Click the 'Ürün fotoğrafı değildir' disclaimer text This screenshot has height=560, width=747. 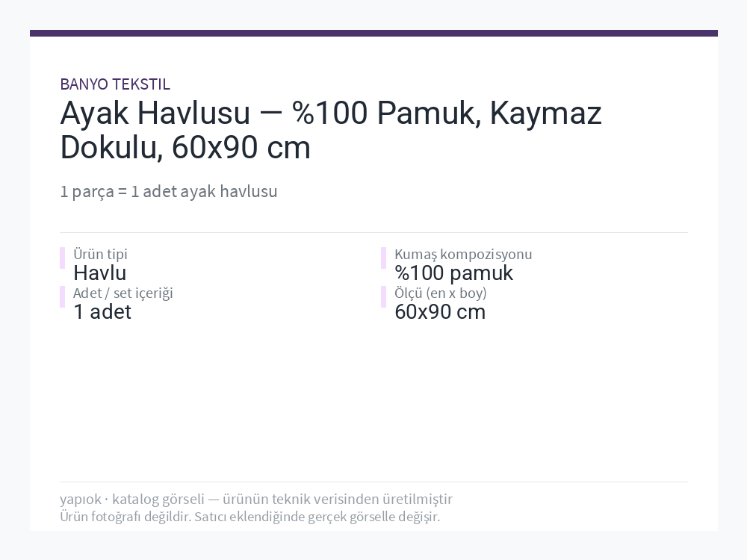pos(249,517)
